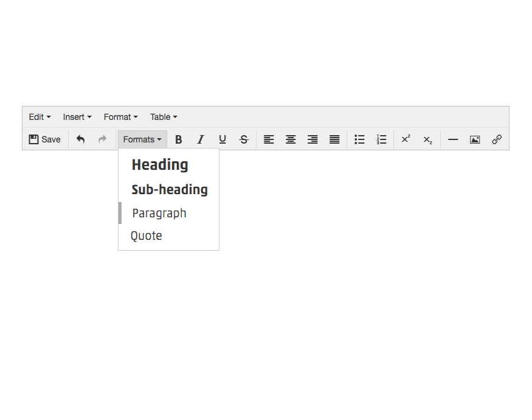Toggle italic formatting
The width and height of the screenshot is (532, 420).
[201, 139]
